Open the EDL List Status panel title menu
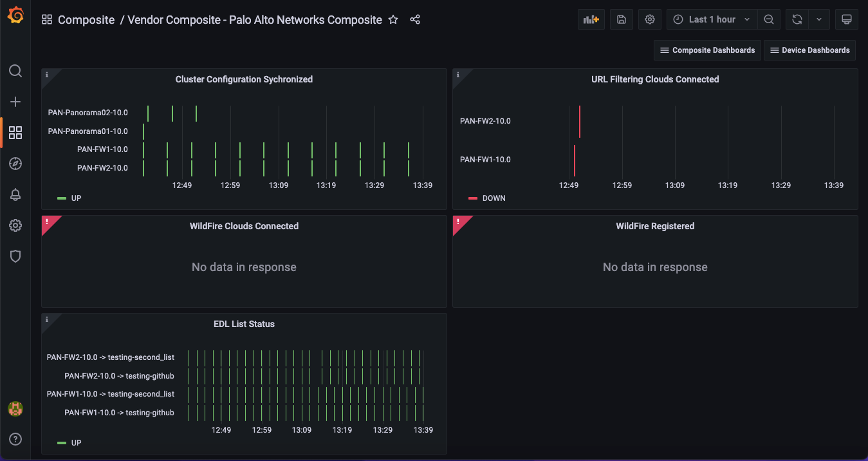868x461 pixels. click(244, 324)
